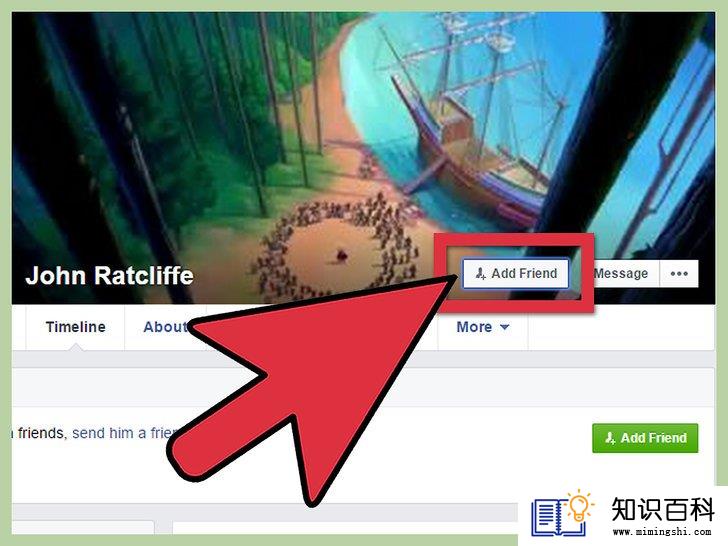The width and height of the screenshot is (728, 546).
Task: Follow the "send him a friend request" link
Action: click(x=124, y=433)
